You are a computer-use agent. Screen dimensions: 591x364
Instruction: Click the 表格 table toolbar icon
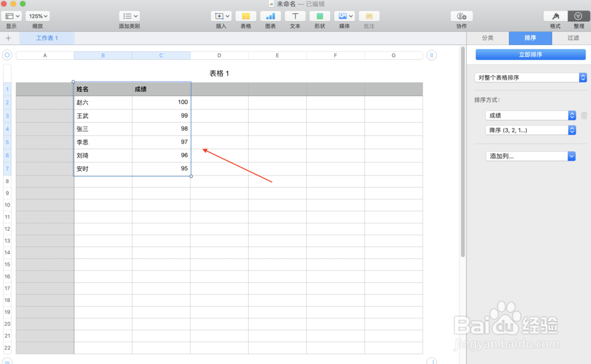(x=246, y=16)
